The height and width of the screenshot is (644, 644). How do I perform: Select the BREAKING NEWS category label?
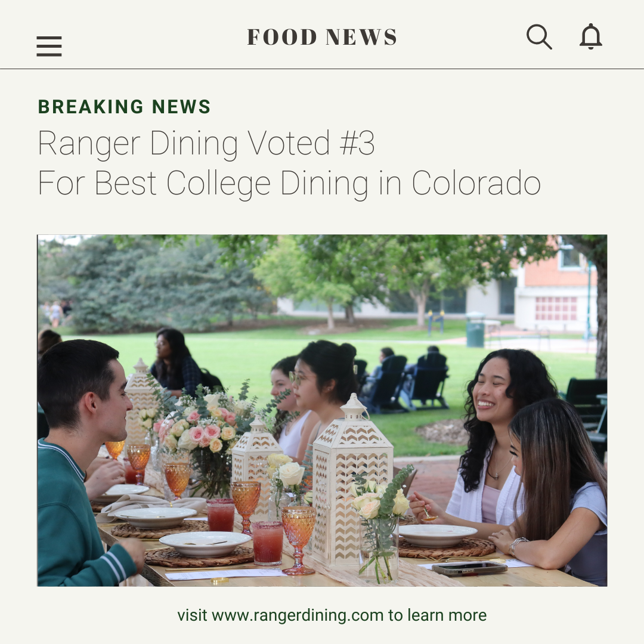[124, 107]
